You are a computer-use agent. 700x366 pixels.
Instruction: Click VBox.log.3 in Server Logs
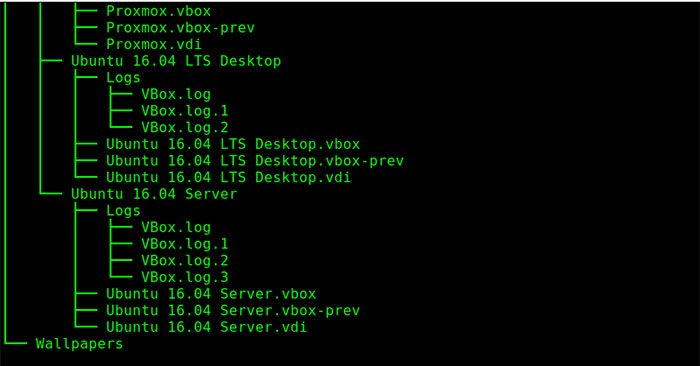(185, 277)
